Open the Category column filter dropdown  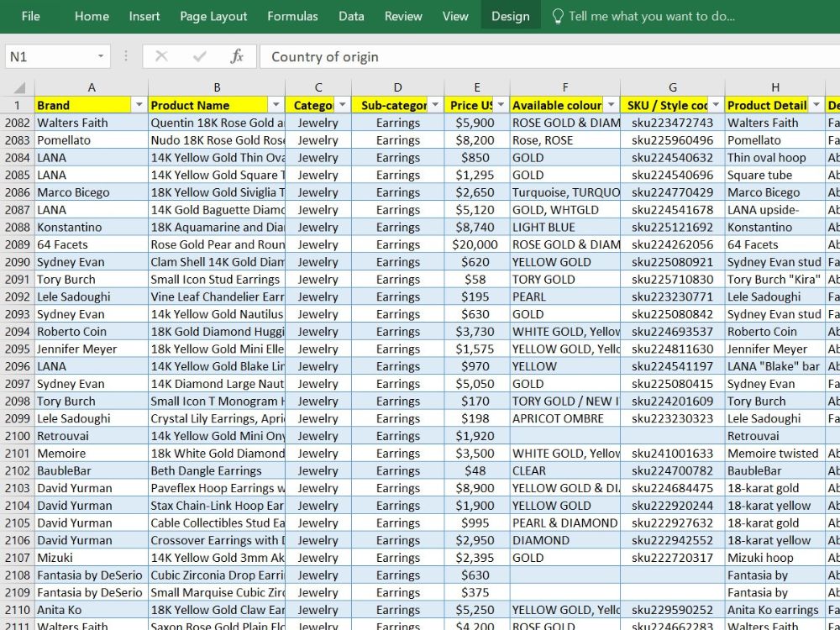tap(343, 105)
